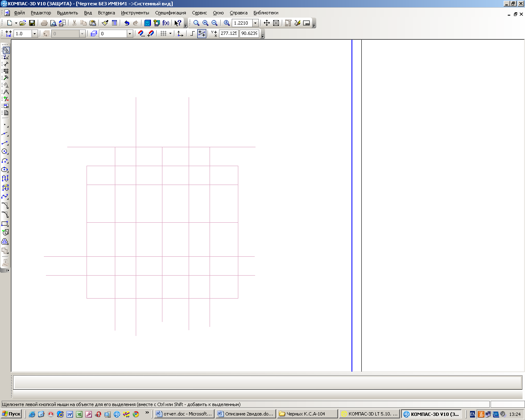Open the Сервис menu
525x420 pixels.
pos(199,13)
